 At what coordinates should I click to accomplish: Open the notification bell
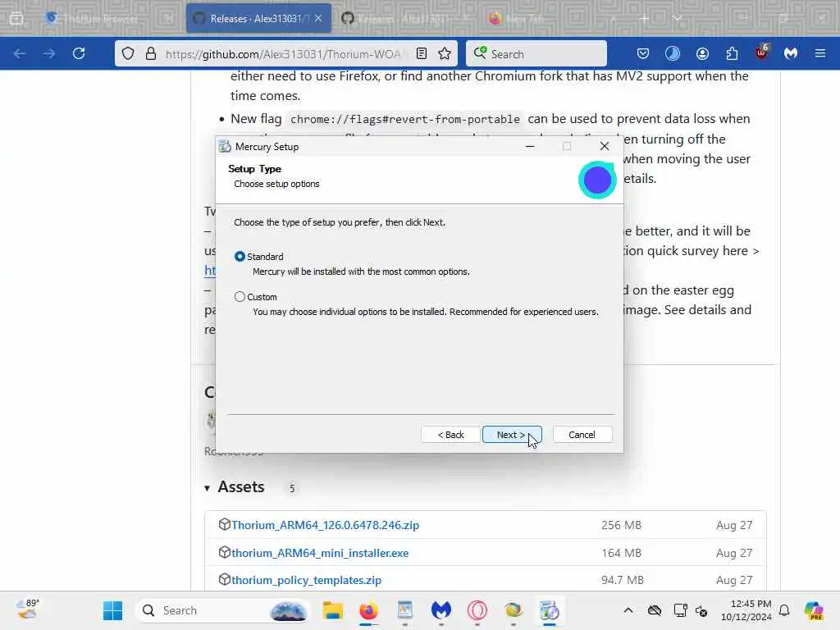[784, 610]
